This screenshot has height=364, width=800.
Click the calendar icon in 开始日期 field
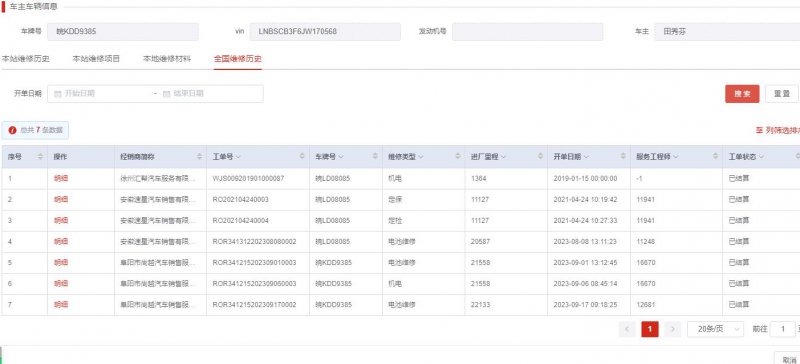coord(58,93)
